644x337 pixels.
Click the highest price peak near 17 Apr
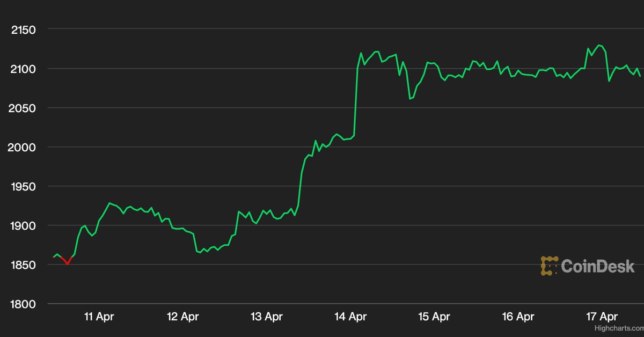tap(599, 46)
